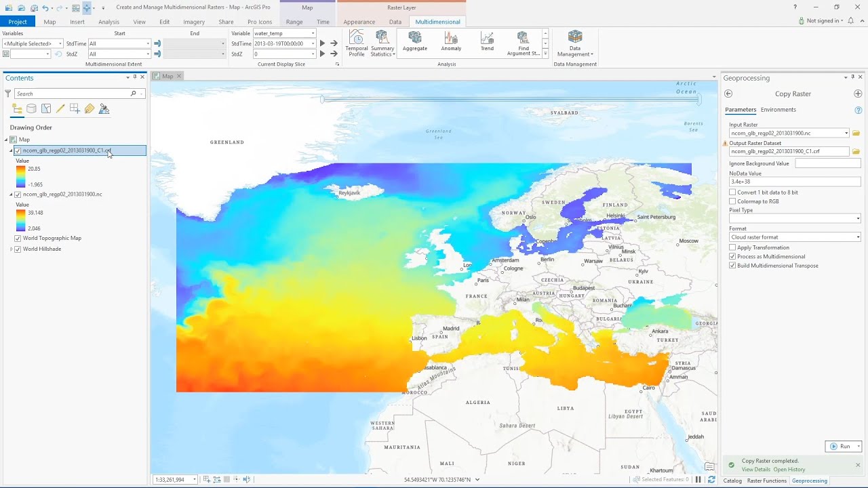Expand the World Hillshade layer
The width and height of the screenshot is (868, 488).
(12, 249)
